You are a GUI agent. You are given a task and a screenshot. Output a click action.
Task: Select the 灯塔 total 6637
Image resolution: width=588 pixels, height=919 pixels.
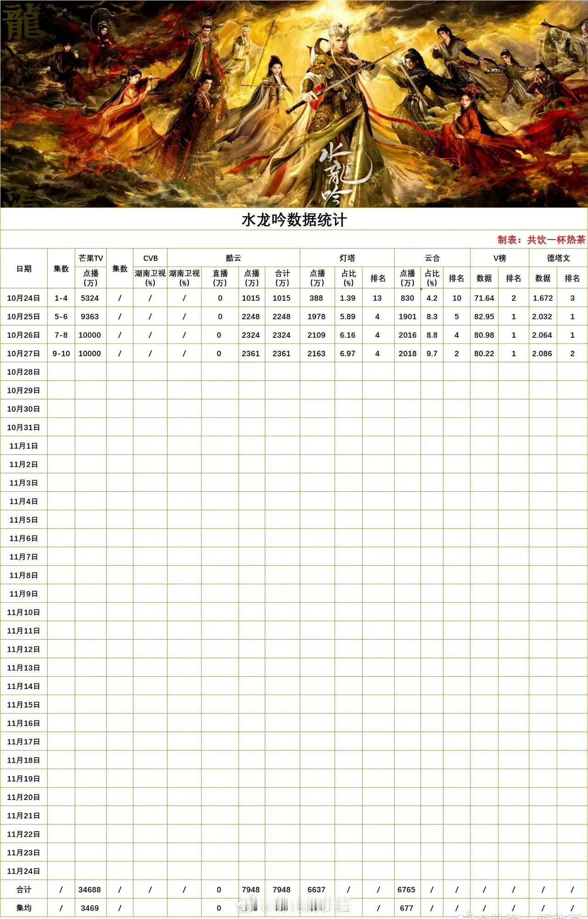pyautogui.click(x=316, y=889)
